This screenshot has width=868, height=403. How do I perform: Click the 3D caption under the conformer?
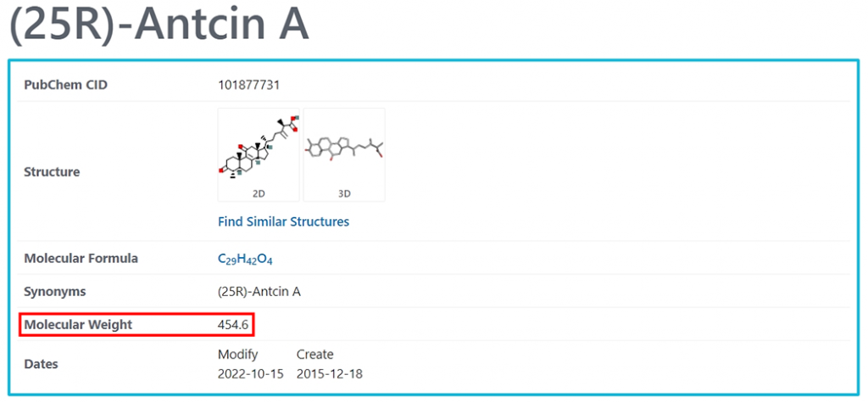point(344,193)
